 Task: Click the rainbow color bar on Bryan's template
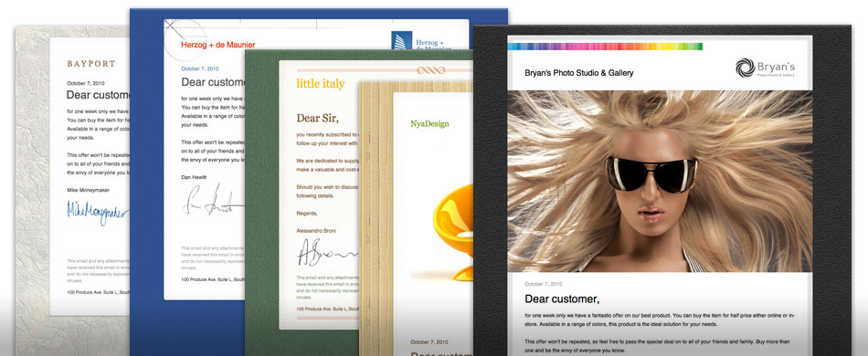coord(605,47)
